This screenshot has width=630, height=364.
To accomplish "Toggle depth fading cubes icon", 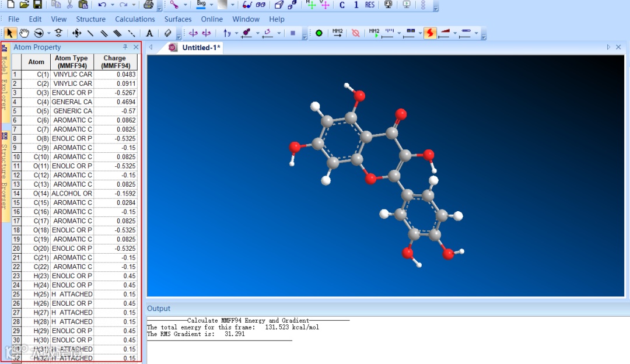I will pos(292,5).
